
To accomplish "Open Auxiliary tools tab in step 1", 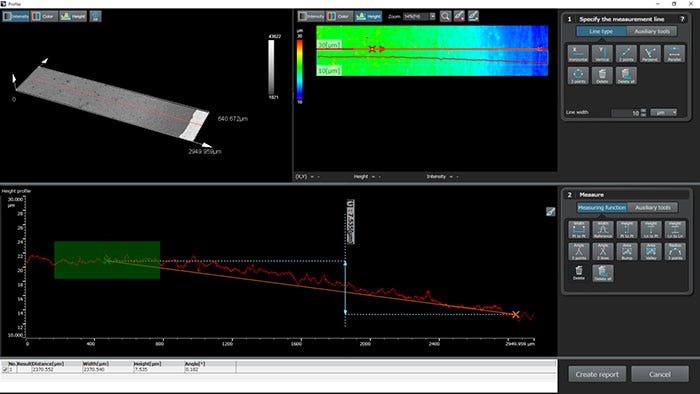I will 652,31.
